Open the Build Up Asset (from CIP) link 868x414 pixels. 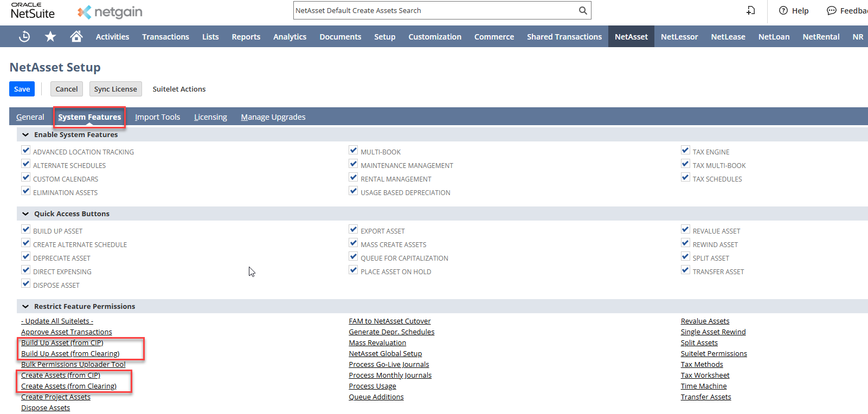62,342
